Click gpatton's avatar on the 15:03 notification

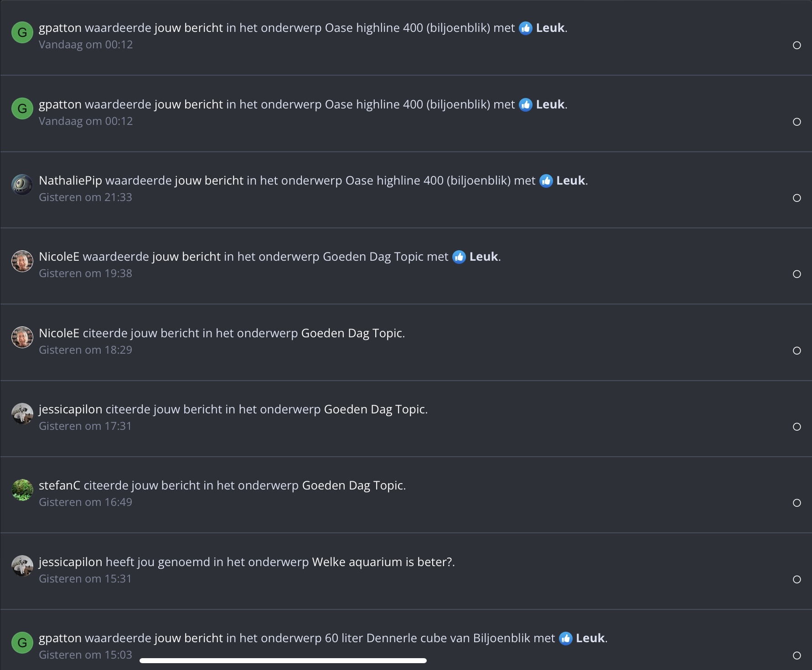pos(22,643)
